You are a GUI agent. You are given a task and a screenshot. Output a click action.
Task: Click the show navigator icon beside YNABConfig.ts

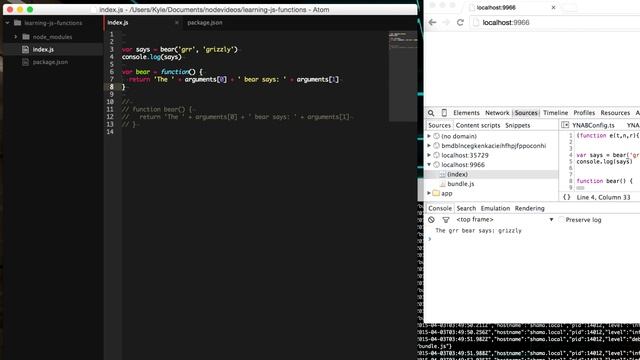tap(565, 125)
